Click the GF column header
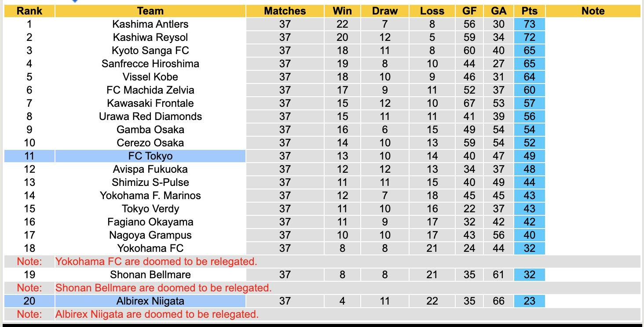Viewport: 644px width, 327px height. point(469,11)
